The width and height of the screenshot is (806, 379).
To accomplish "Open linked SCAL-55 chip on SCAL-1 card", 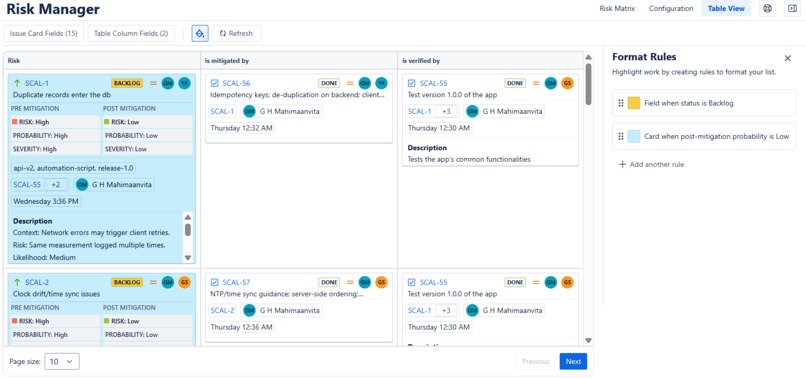I will tap(27, 185).
